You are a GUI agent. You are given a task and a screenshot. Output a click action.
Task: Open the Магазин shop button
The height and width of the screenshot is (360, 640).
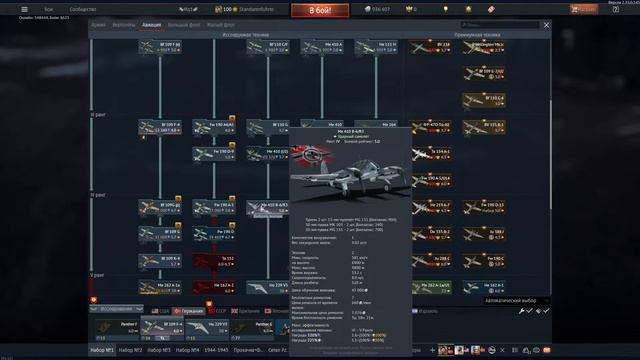tap(584, 9)
